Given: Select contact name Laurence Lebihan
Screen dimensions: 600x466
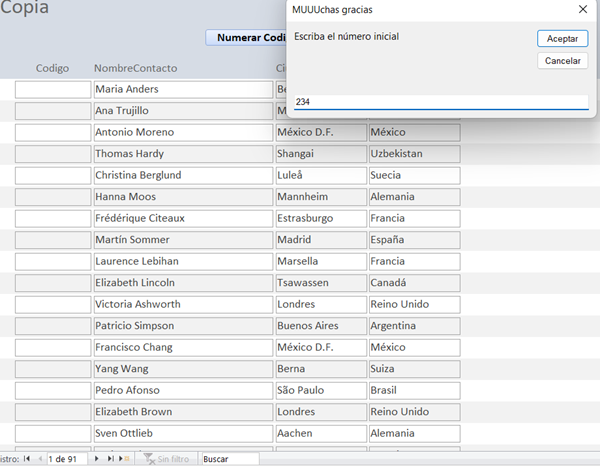Looking at the screenshot, I should coord(183,261).
